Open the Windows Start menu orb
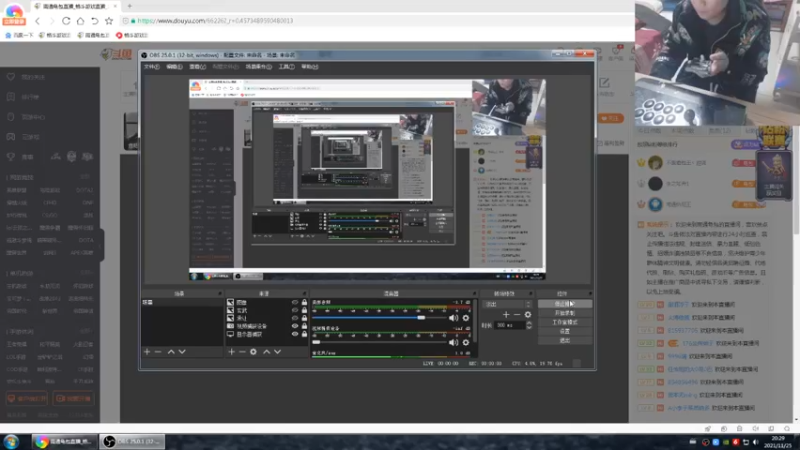Image resolution: width=800 pixels, height=450 pixels. click(x=11, y=441)
